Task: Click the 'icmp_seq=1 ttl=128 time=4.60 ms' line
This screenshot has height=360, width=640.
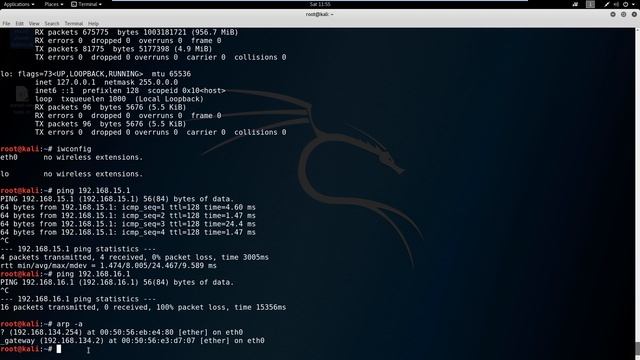Action: click(128, 207)
